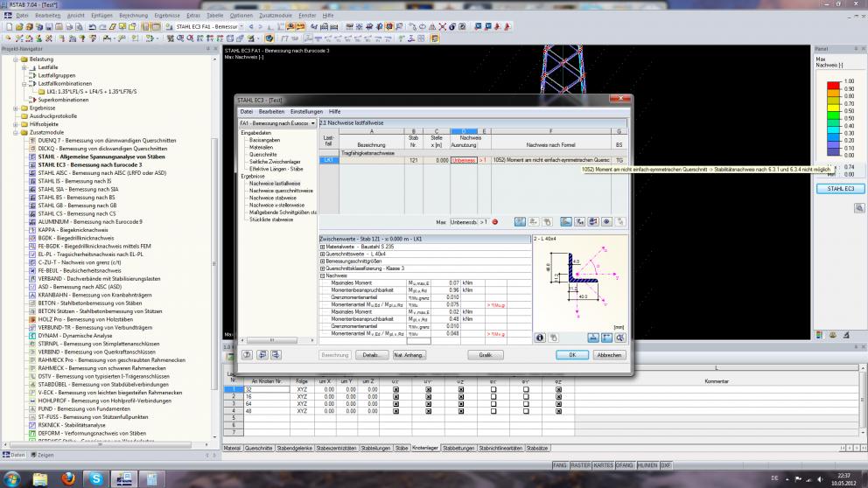Click the next table icon in the dialog

coord(275,355)
